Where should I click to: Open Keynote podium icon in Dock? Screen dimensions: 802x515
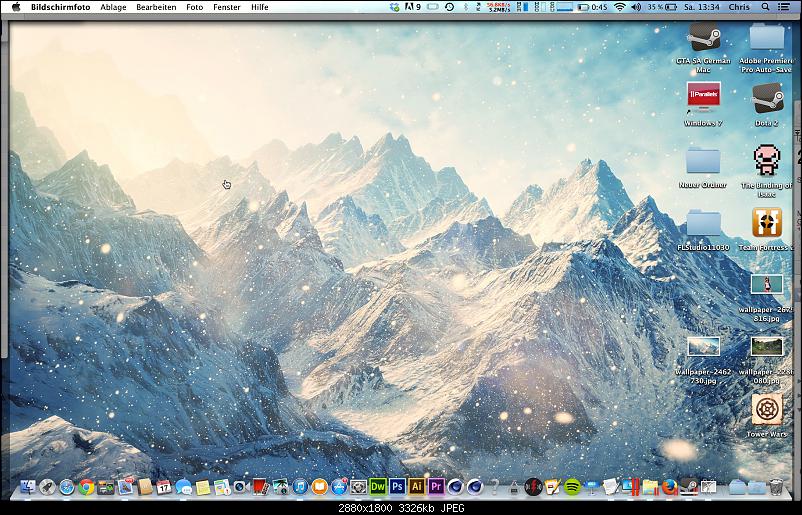592,487
